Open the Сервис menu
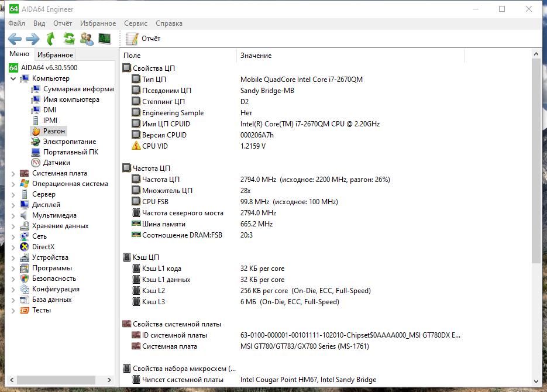Screen dimensions: 547x392 tap(136, 23)
